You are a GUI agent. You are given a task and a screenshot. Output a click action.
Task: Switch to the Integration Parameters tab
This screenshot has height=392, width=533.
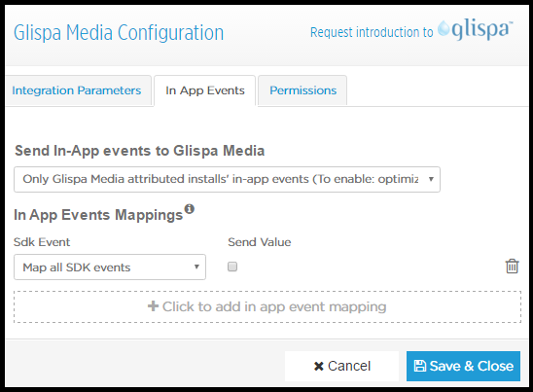point(77,90)
